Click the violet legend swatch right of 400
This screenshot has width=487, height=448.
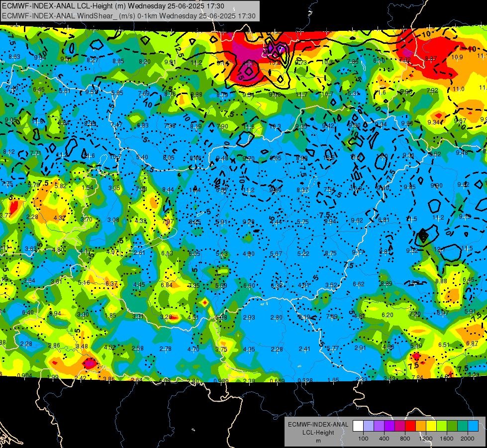coord(390,426)
